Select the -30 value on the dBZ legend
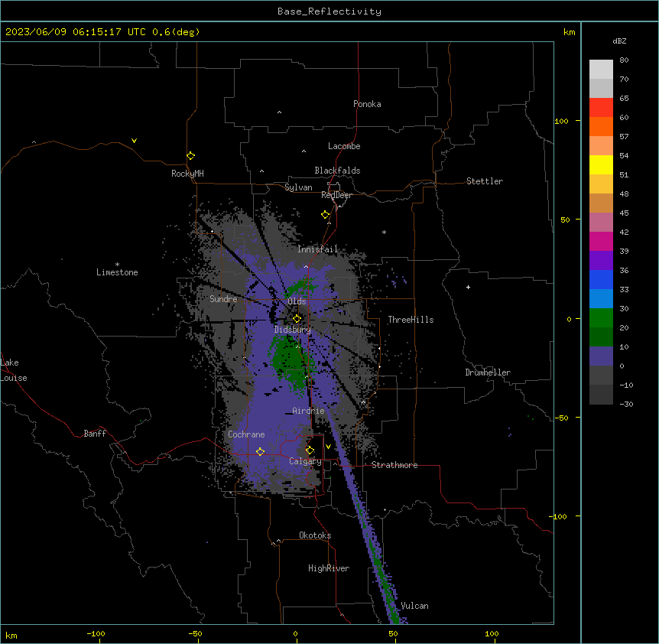Image resolution: width=659 pixels, height=644 pixels. (626, 405)
